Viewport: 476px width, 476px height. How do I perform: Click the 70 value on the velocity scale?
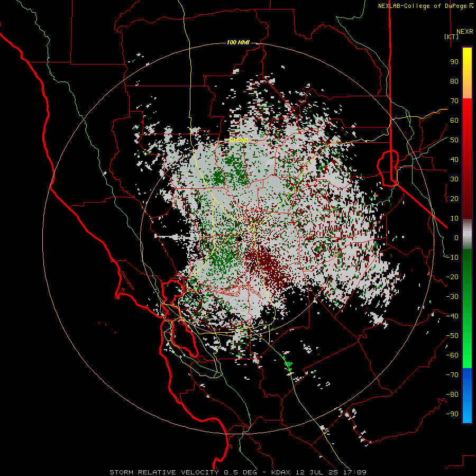(x=454, y=101)
